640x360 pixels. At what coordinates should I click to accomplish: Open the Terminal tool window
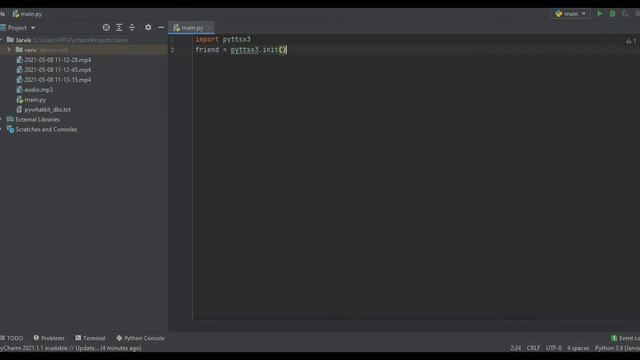[90, 338]
